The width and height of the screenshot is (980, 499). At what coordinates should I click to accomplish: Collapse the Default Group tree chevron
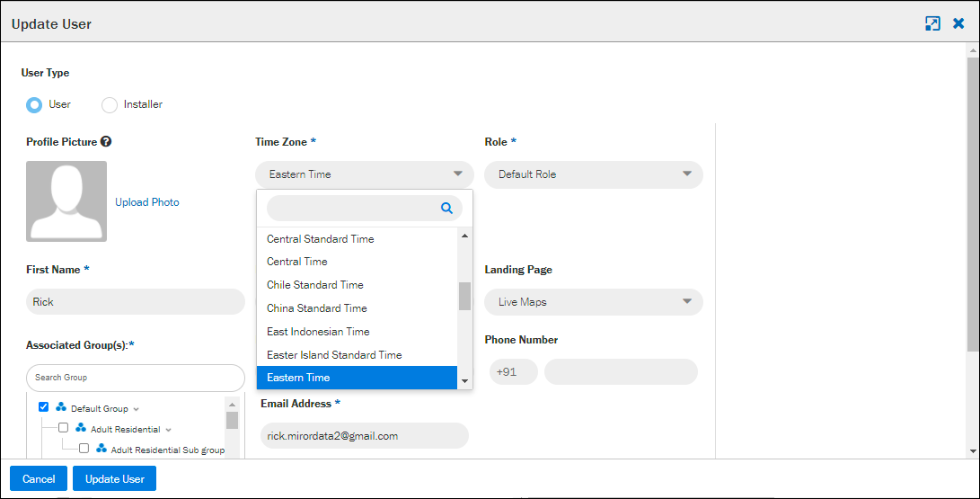point(137,409)
